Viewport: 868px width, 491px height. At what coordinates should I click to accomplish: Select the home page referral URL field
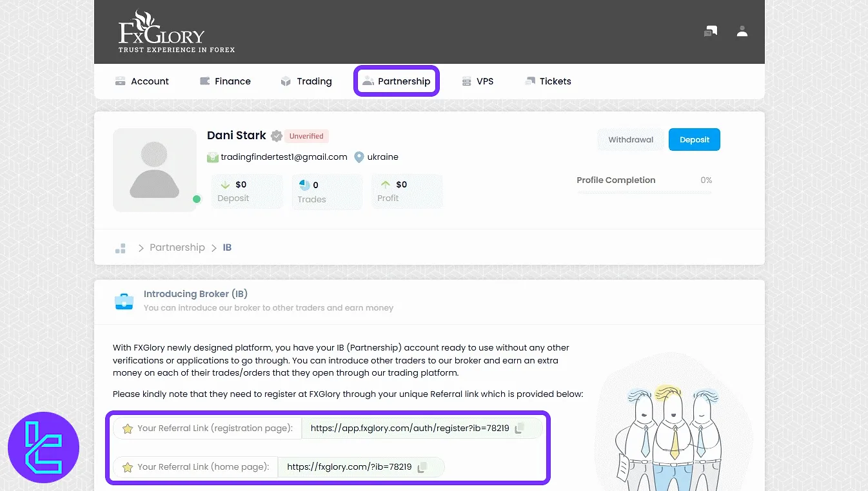point(361,467)
